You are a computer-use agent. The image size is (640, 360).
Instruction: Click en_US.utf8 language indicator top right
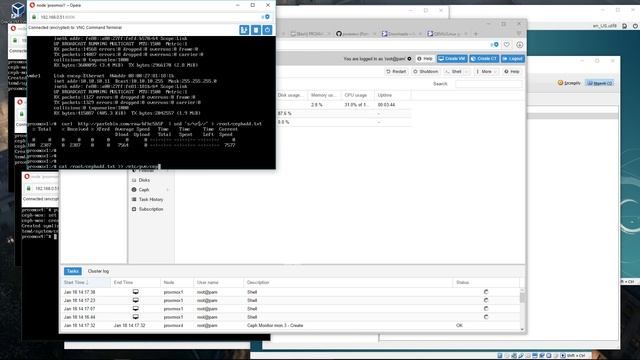pyautogui.click(x=604, y=26)
